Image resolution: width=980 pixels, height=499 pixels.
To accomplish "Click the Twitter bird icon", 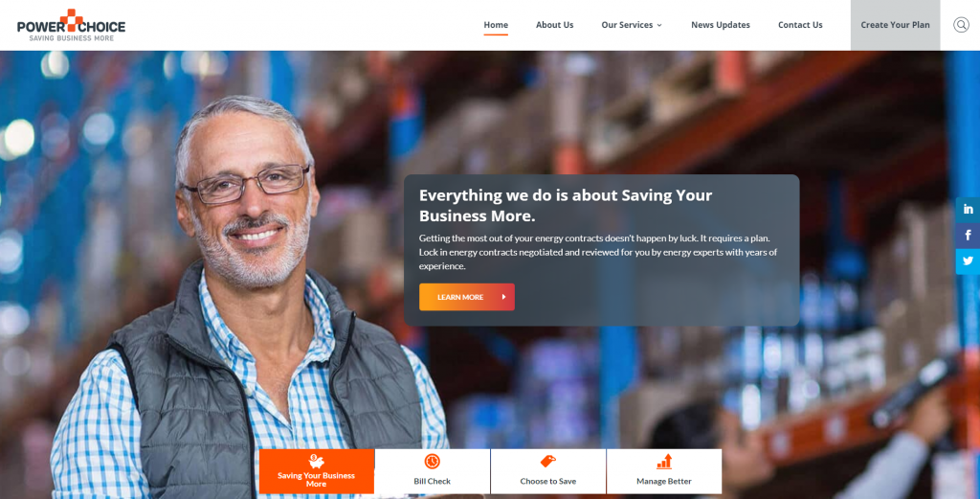I will pyautogui.click(x=968, y=261).
